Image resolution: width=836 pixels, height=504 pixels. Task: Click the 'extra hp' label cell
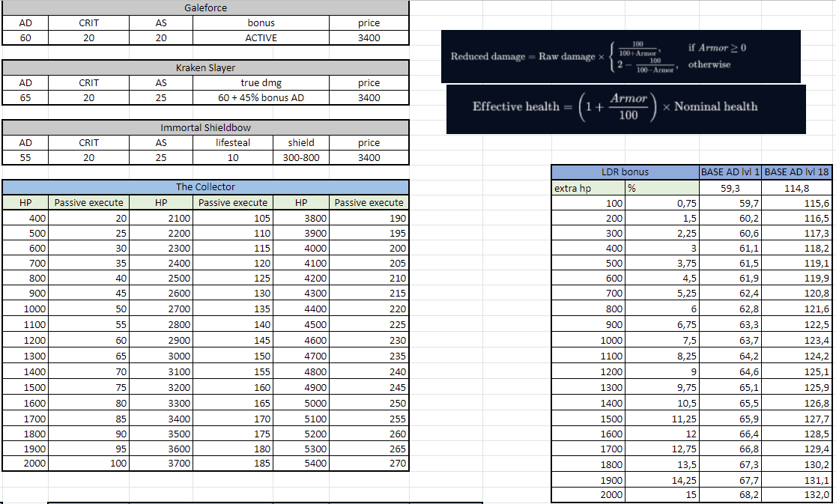click(589, 188)
